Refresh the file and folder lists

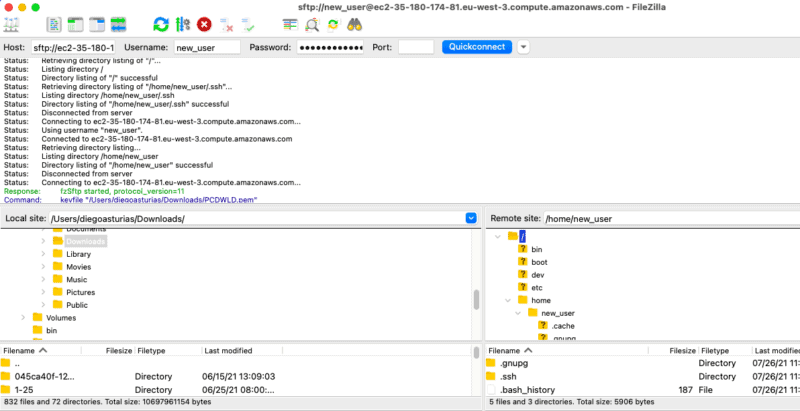tap(161, 24)
